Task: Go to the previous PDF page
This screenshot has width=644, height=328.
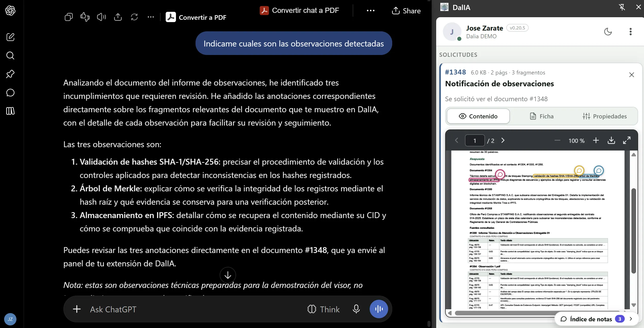Action: pyautogui.click(x=456, y=140)
